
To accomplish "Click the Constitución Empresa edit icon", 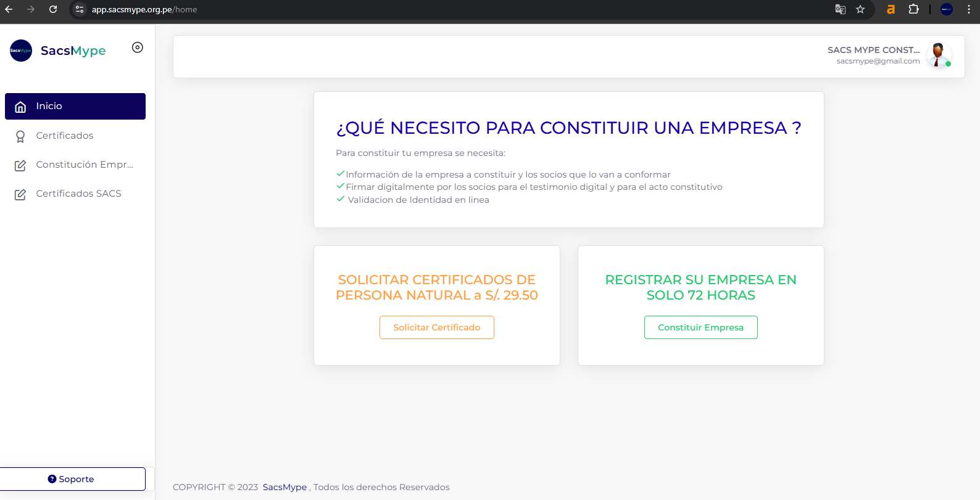I will click(x=20, y=165).
